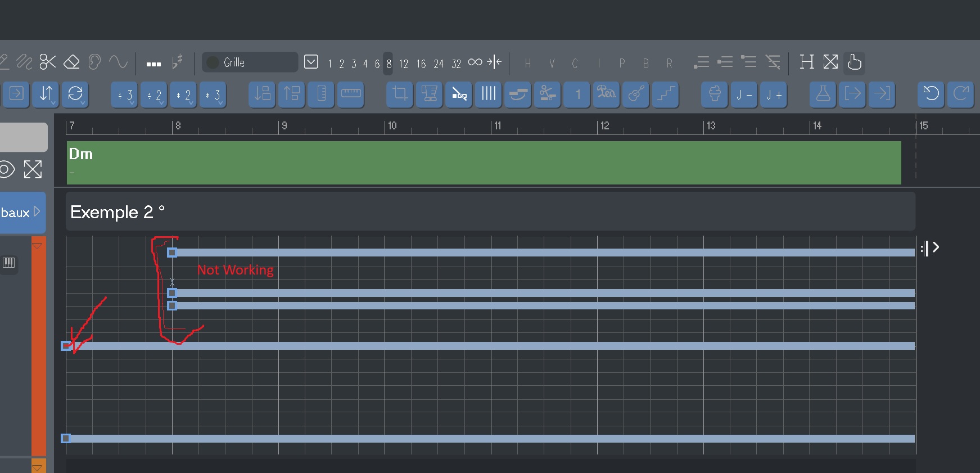Click the kitchen scale icon button
Screen dimensions: 980x473
point(429,94)
